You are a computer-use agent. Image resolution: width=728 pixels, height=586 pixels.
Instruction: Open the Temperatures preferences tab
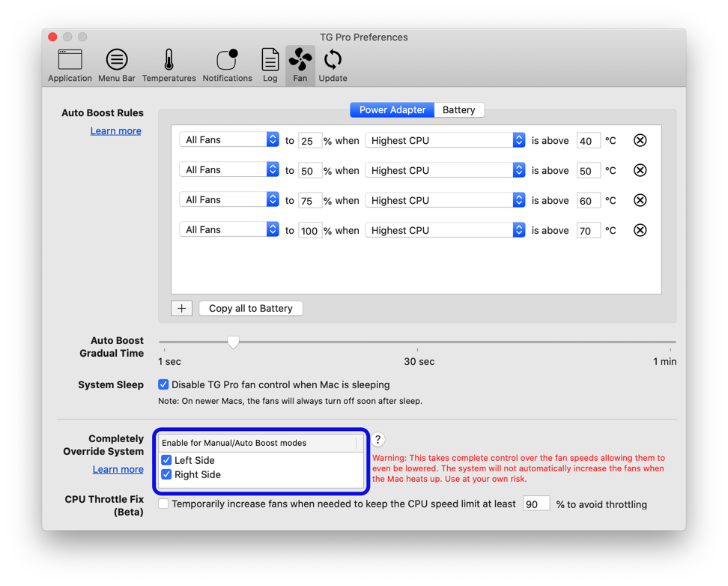coord(169,65)
